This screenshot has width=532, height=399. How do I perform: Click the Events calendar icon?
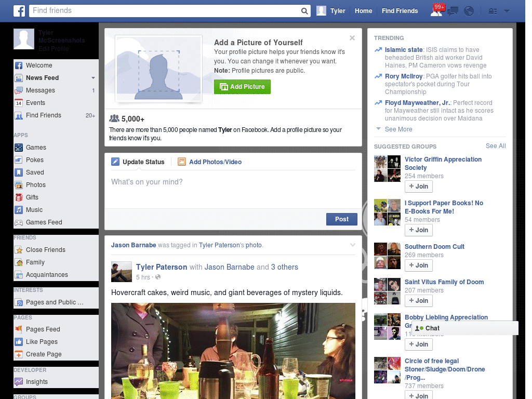pyautogui.click(x=19, y=103)
